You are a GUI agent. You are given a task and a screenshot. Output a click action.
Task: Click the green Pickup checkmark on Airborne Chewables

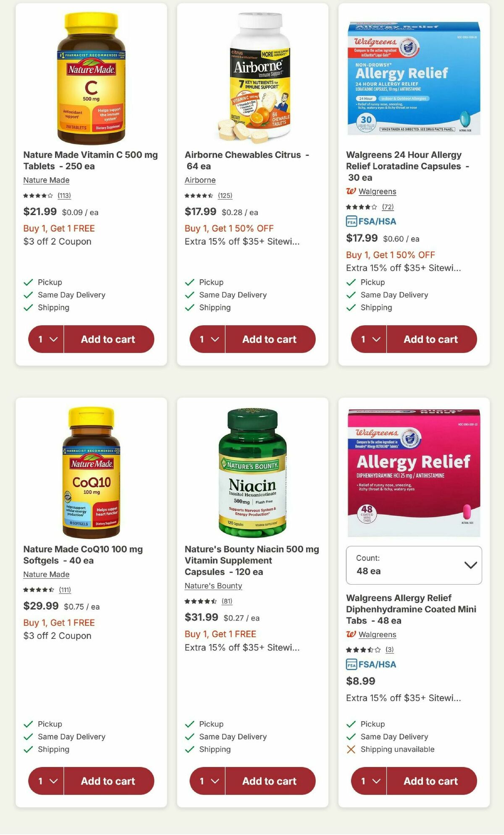point(189,282)
